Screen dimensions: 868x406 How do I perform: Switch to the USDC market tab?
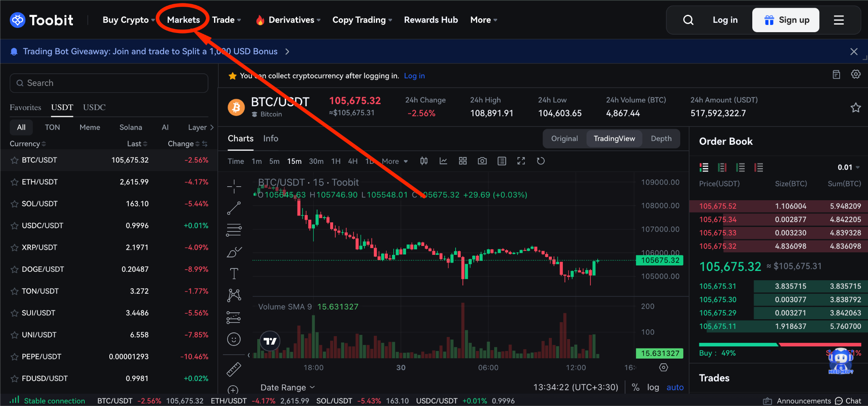[x=94, y=107]
